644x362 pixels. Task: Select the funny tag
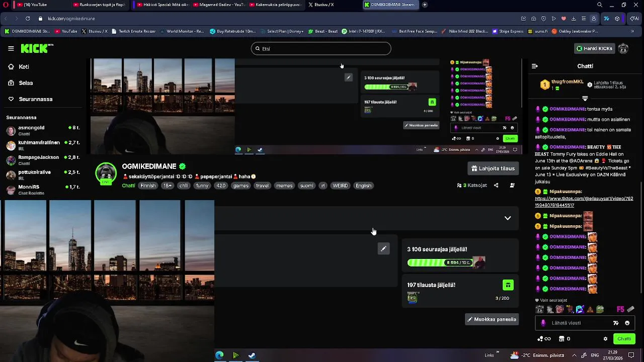point(202,186)
